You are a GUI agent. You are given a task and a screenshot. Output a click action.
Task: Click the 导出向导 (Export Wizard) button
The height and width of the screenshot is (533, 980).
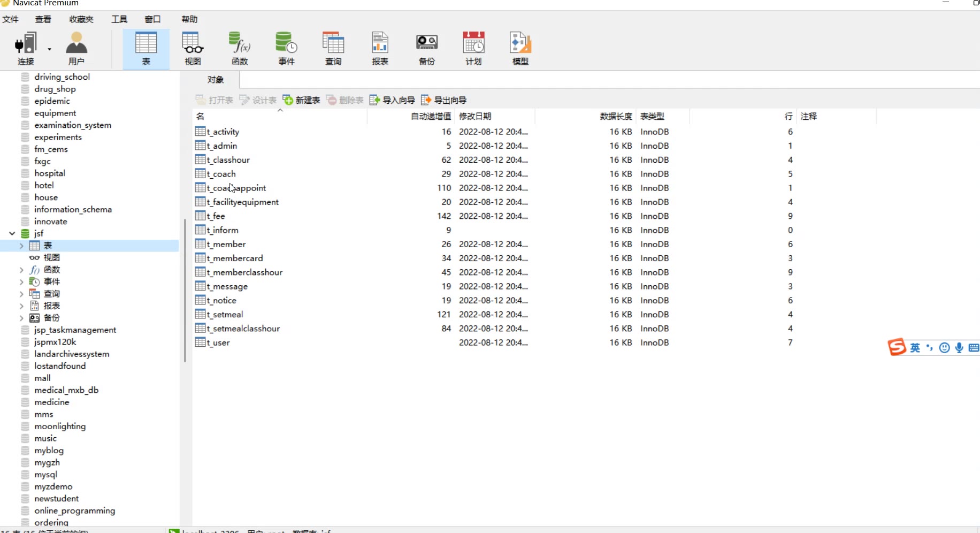tap(444, 100)
